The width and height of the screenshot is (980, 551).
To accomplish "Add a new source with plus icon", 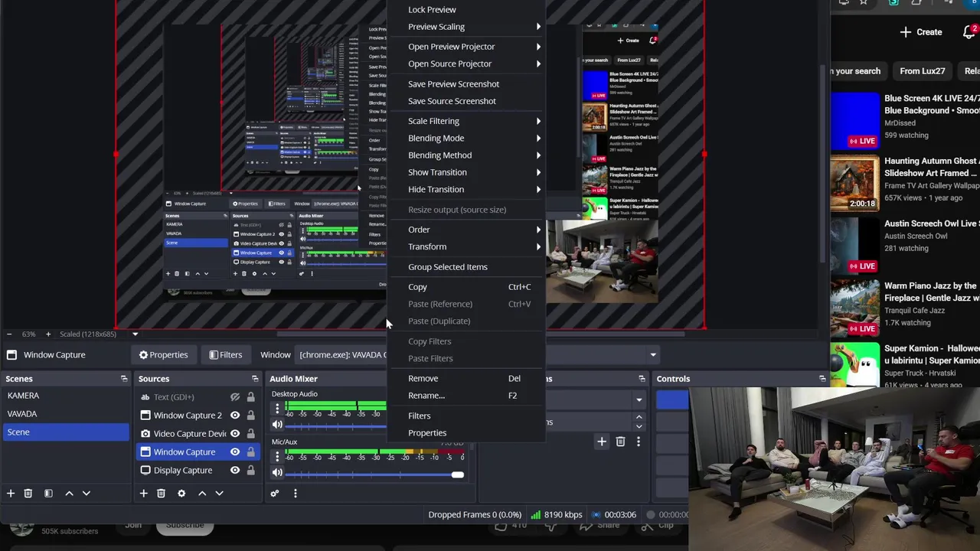I will tap(143, 494).
